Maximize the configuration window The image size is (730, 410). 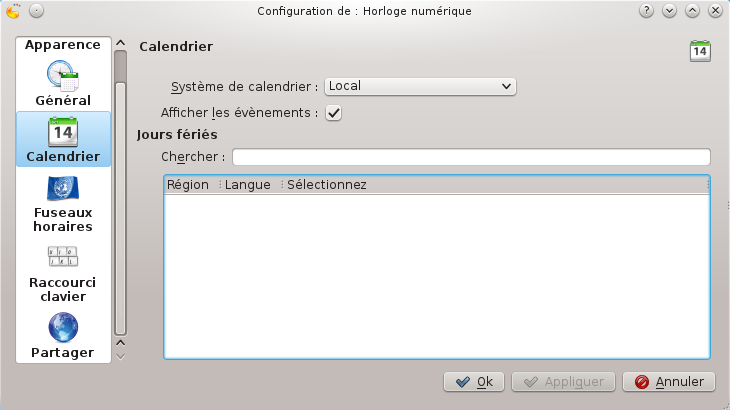click(692, 11)
